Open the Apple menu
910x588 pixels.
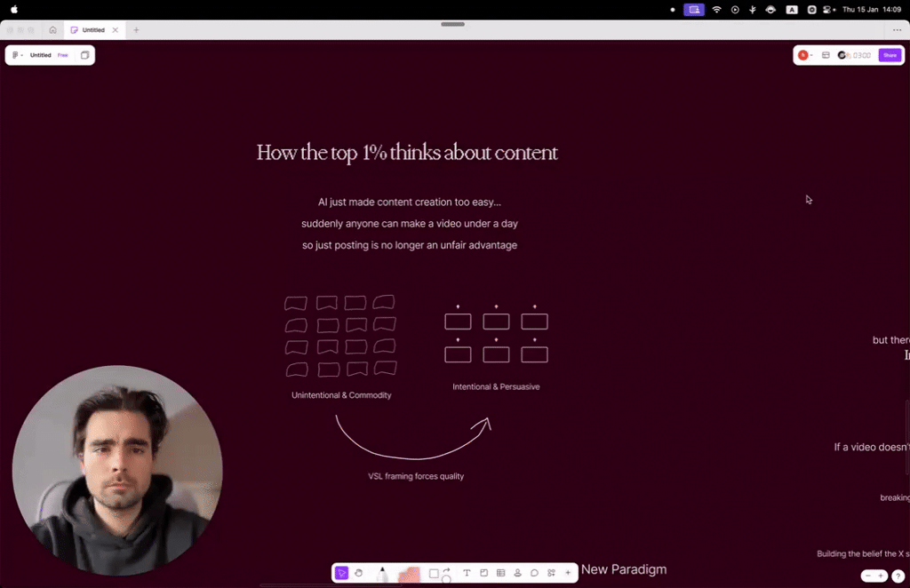tap(14, 9)
